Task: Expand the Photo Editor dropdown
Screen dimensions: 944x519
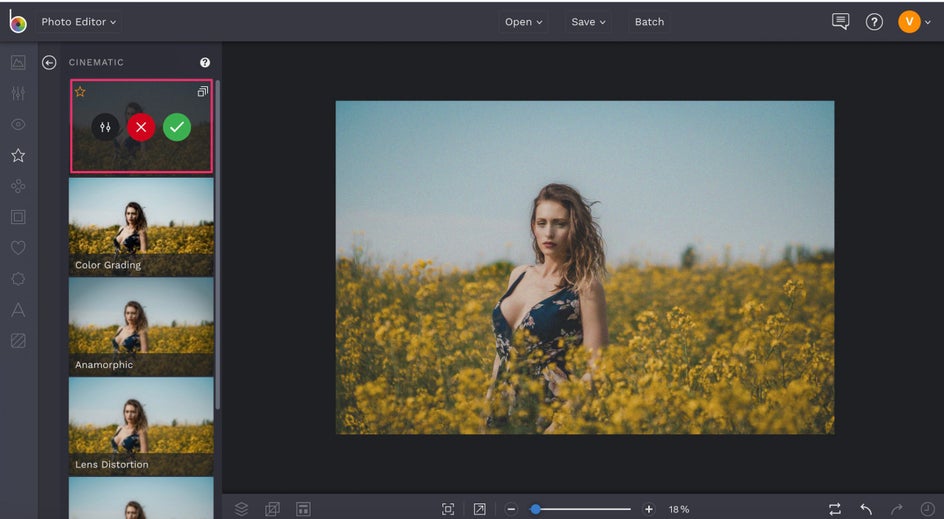Action: 79,22
